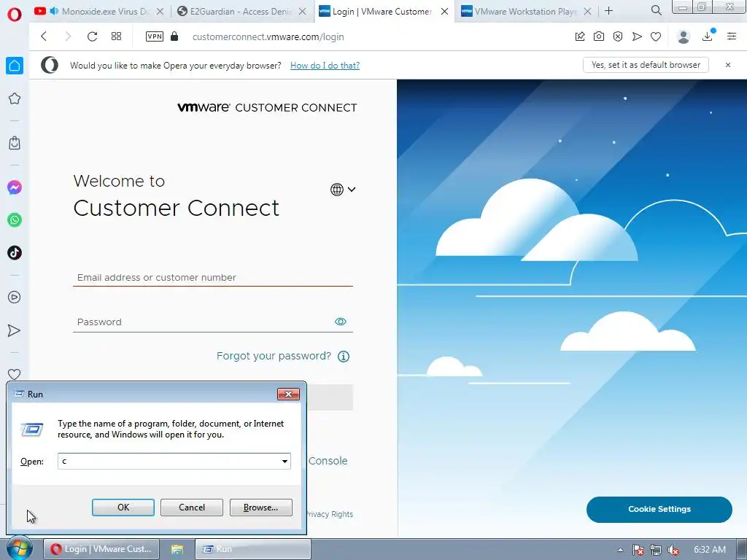Click Yes, set it as default browser
Viewport: 747px width, 560px height.
646,65
